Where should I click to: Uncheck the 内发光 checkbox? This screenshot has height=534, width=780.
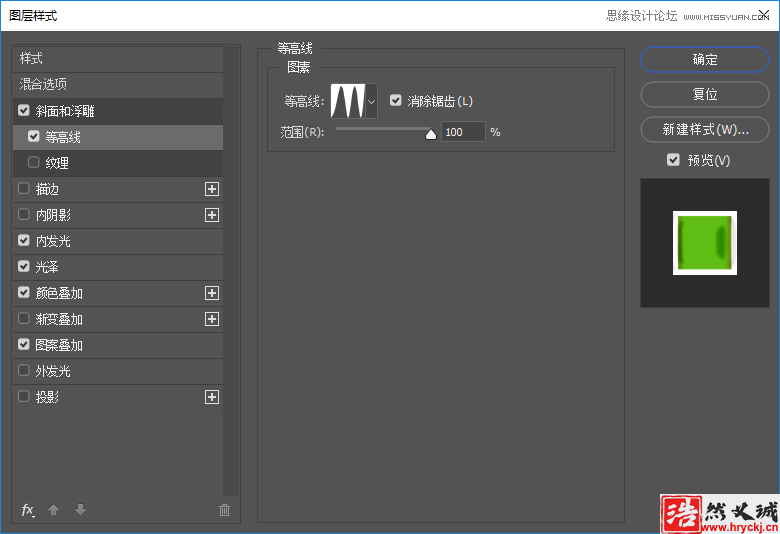pos(24,240)
